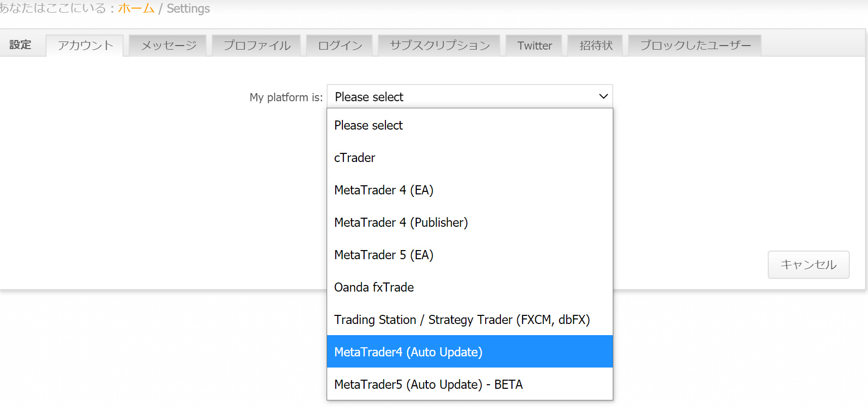Switch to the 招待状 tab

pos(596,46)
